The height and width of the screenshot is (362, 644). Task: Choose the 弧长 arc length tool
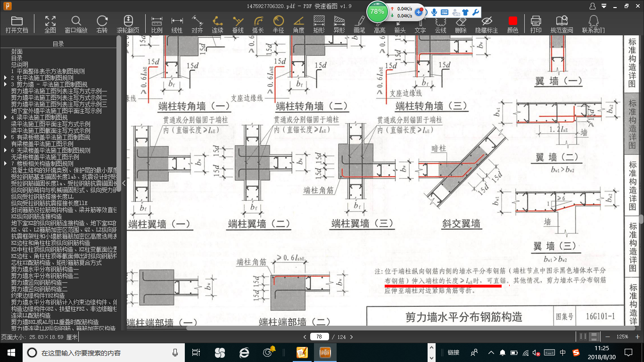[x=258, y=24]
